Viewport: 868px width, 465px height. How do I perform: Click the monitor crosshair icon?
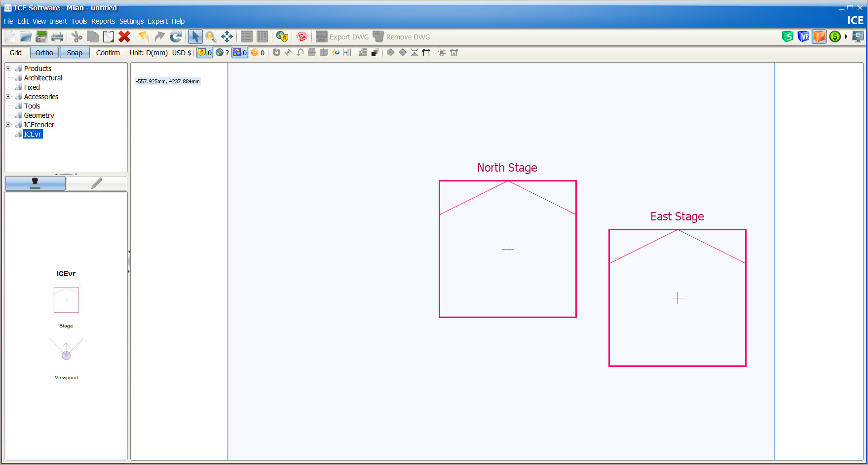tap(858, 36)
